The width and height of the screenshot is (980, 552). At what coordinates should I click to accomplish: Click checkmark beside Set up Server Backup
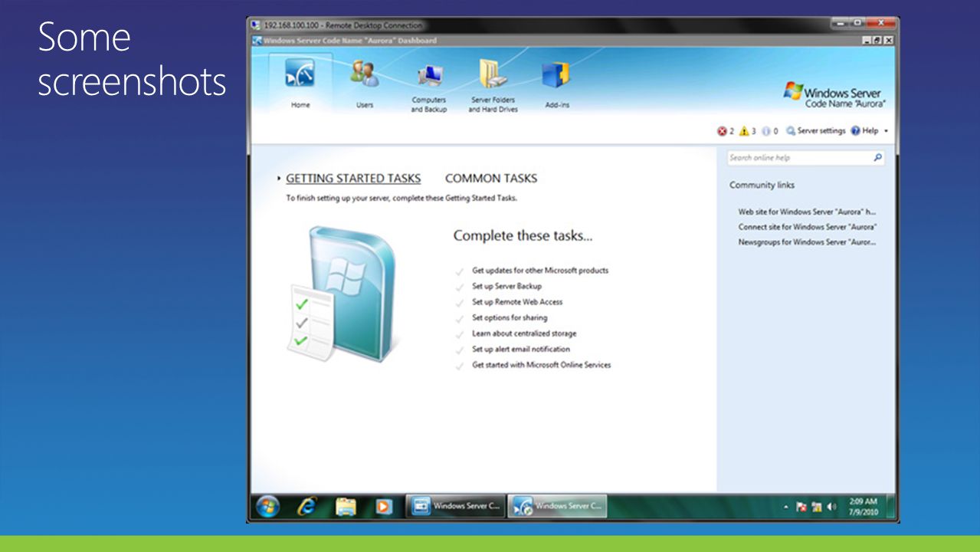pyautogui.click(x=460, y=287)
